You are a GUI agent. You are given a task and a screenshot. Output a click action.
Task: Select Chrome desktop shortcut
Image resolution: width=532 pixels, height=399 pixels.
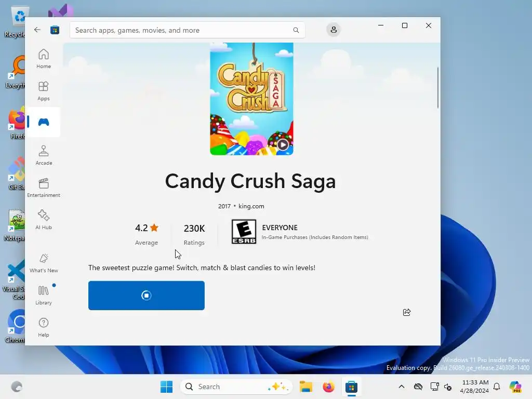coord(16,326)
